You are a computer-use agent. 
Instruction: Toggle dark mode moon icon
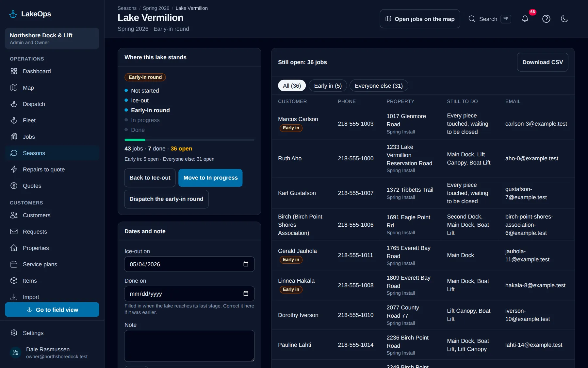pos(564,19)
